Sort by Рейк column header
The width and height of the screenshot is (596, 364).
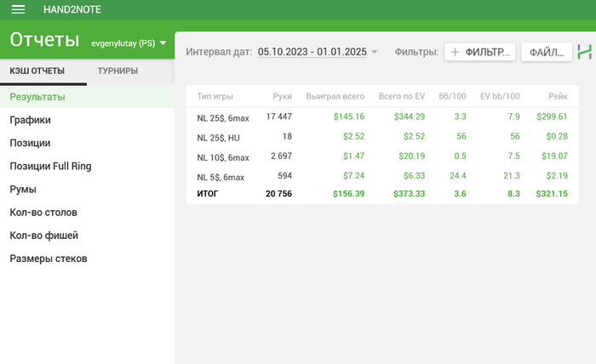(x=558, y=96)
